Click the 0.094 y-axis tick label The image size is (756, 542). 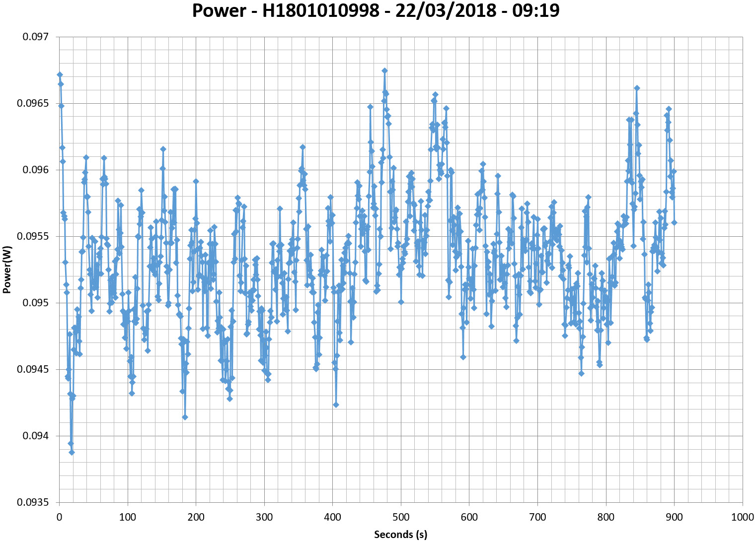(36, 436)
